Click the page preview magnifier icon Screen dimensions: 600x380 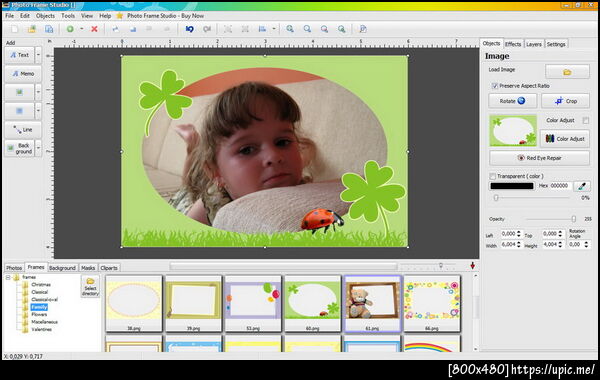(x=363, y=29)
